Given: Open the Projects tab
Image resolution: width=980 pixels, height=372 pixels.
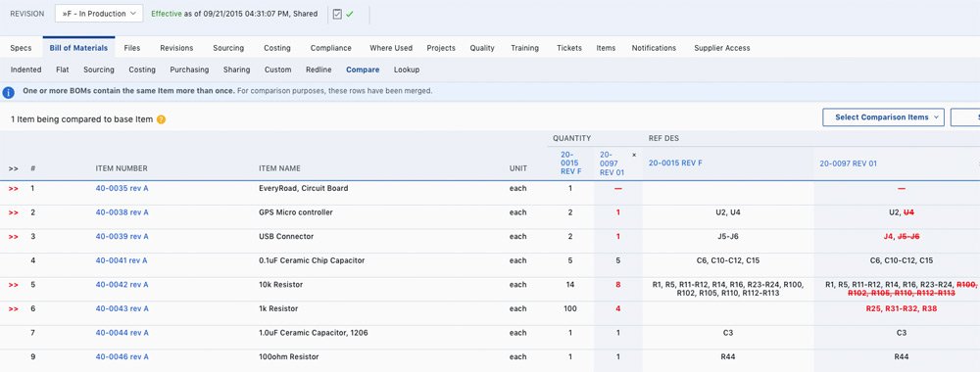Looking at the screenshot, I should click(441, 48).
